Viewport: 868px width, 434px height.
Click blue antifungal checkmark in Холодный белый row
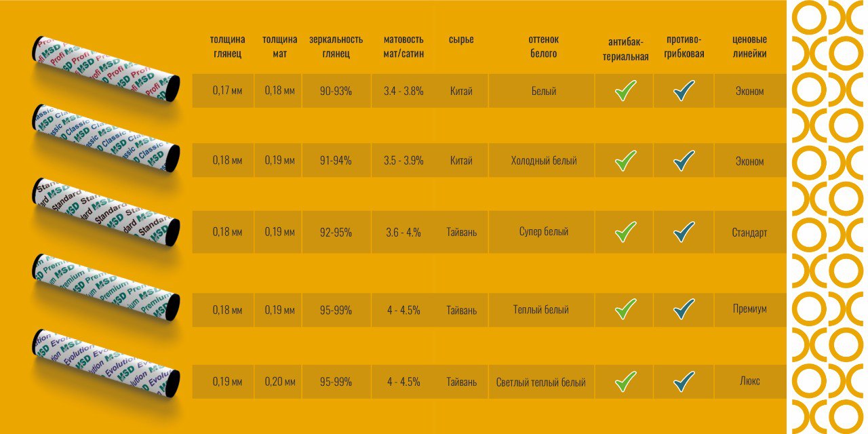coord(684,161)
